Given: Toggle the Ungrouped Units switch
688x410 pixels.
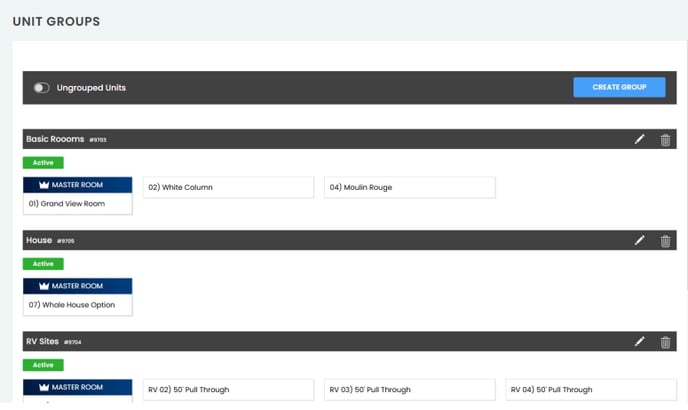Looking at the screenshot, I should click(41, 88).
